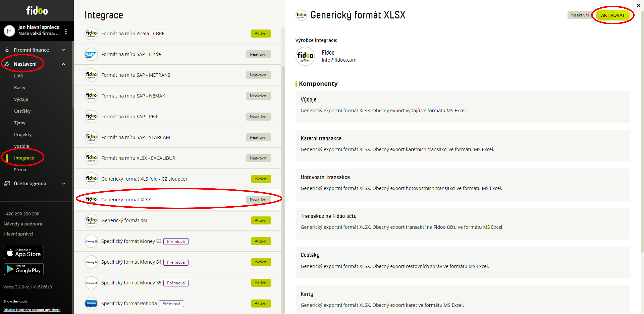
Task: Click Aktivní badge on Money S4 row
Action: tap(261, 262)
